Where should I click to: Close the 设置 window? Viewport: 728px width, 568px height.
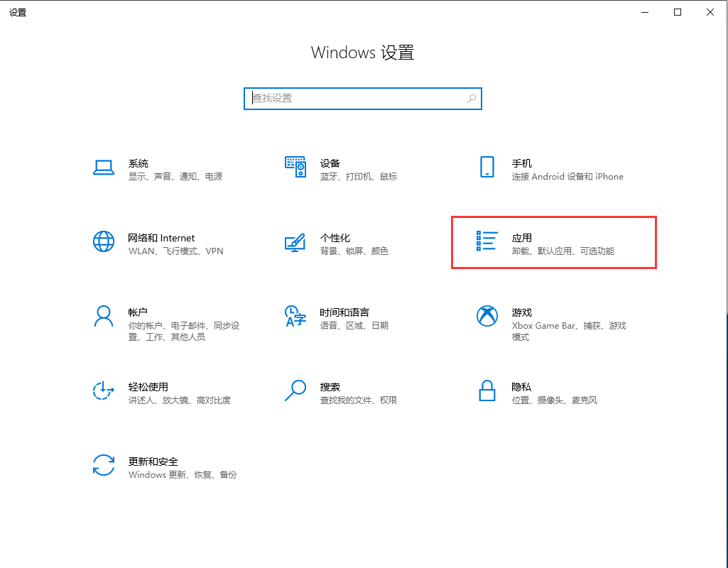pyautogui.click(x=710, y=13)
